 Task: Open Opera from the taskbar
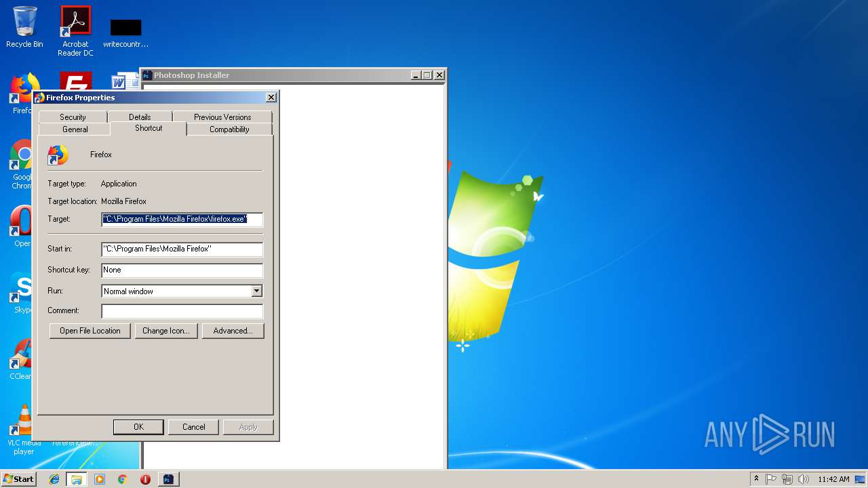(x=145, y=479)
